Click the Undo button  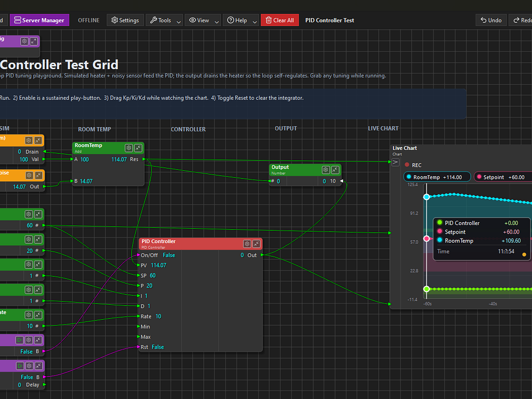pos(491,20)
